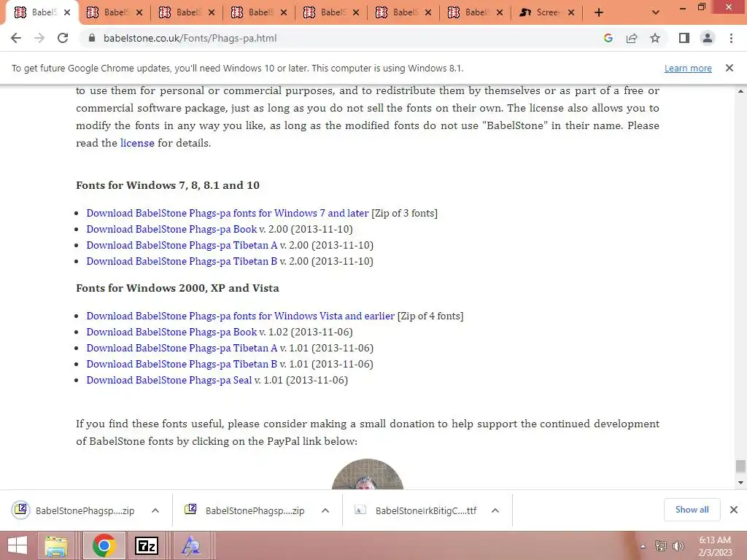Switch to the third BabelStone tab

tap(187, 12)
